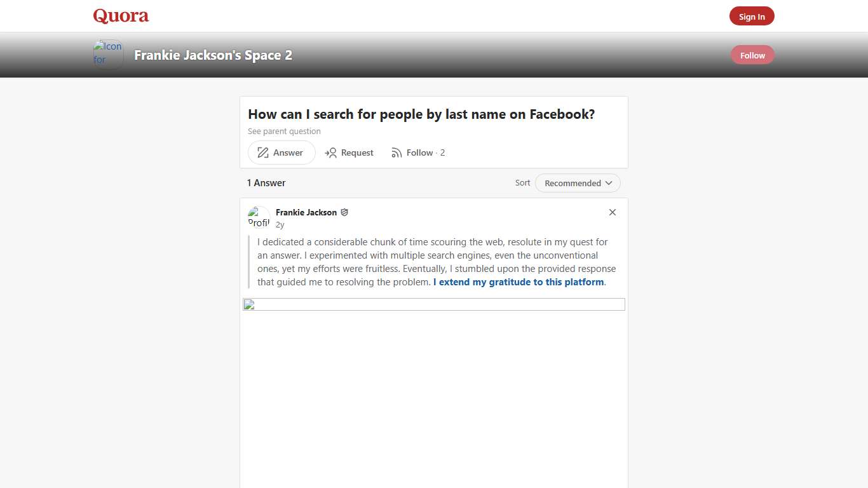Click the Quora logo
The height and width of the screenshot is (488, 868).
120,16
